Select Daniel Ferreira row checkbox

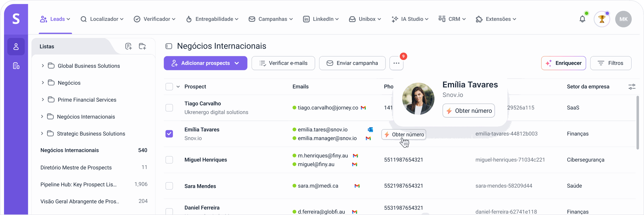pyautogui.click(x=169, y=211)
